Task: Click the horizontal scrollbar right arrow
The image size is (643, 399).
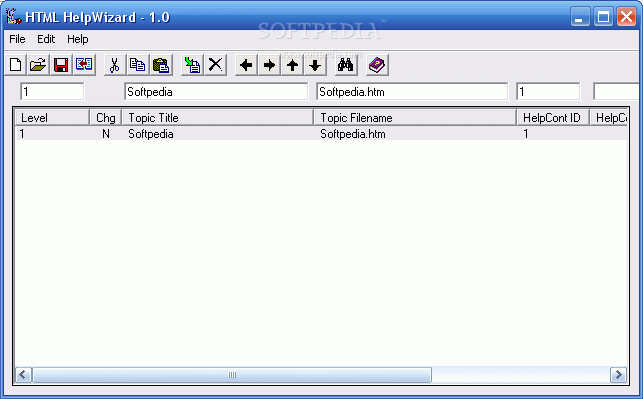Action: 618,374
